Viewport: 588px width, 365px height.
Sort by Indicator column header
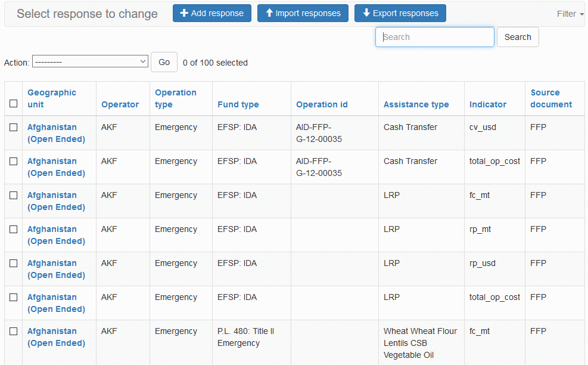click(x=487, y=104)
